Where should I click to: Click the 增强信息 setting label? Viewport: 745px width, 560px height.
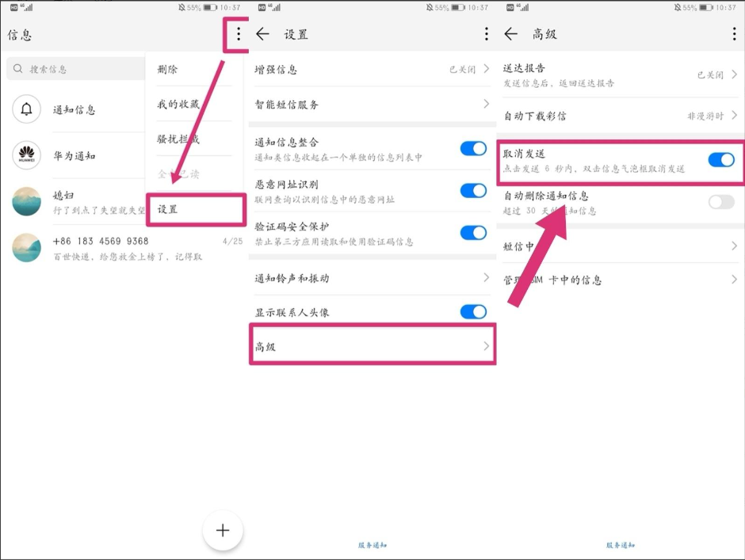tap(276, 70)
